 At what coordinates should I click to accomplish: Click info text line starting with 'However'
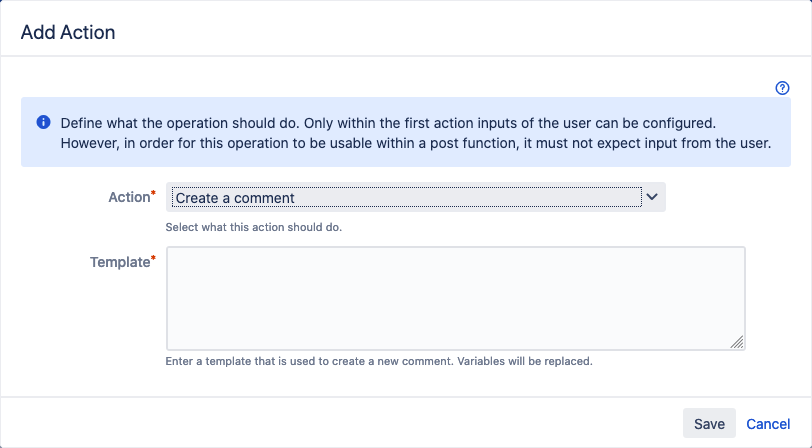[x=416, y=143]
